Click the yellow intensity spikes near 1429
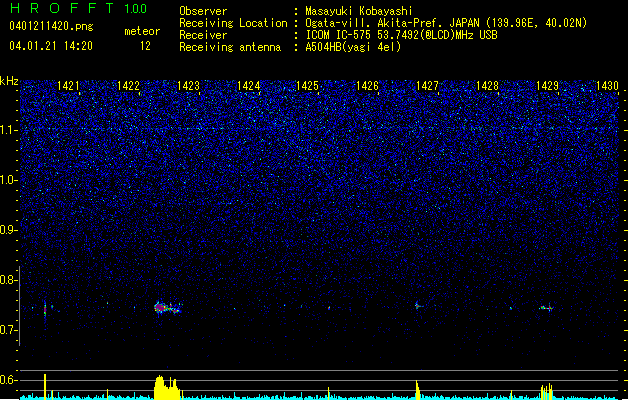629x400 pixels. (x=546, y=392)
